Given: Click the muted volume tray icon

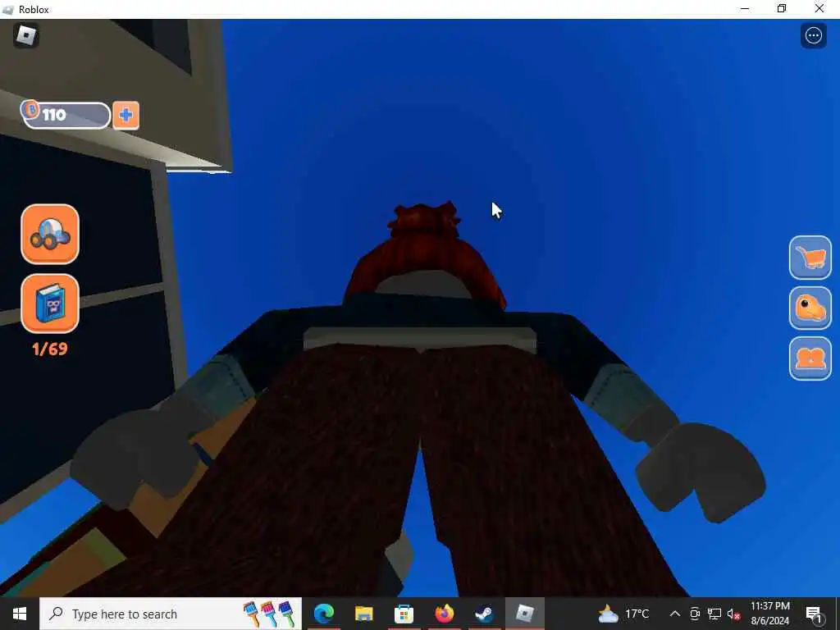Looking at the screenshot, I should [733, 614].
